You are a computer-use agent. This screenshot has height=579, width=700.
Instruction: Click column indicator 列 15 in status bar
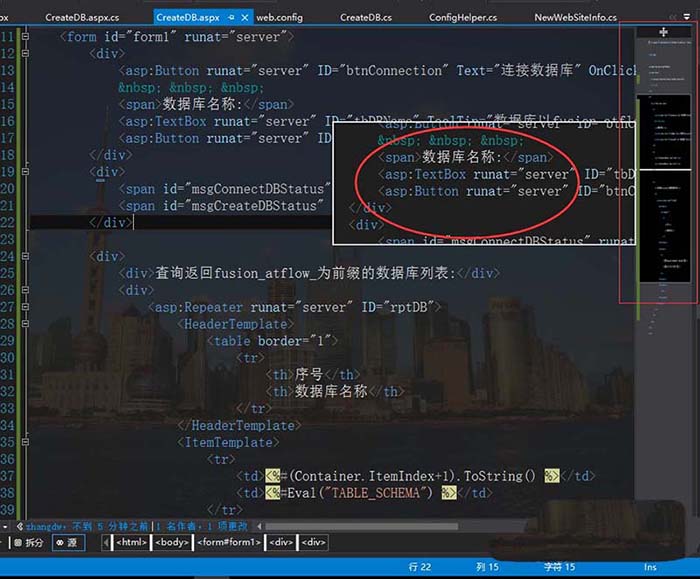[487, 567]
